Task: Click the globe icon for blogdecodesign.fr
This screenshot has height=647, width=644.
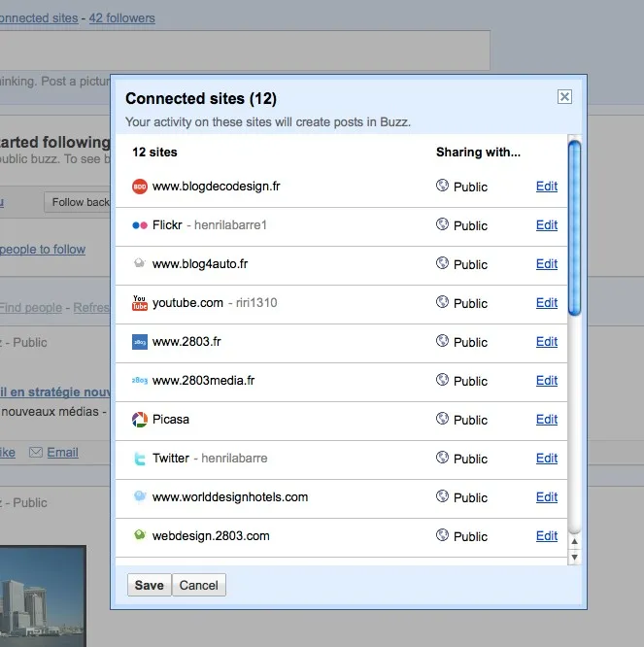Action: (x=442, y=186)
